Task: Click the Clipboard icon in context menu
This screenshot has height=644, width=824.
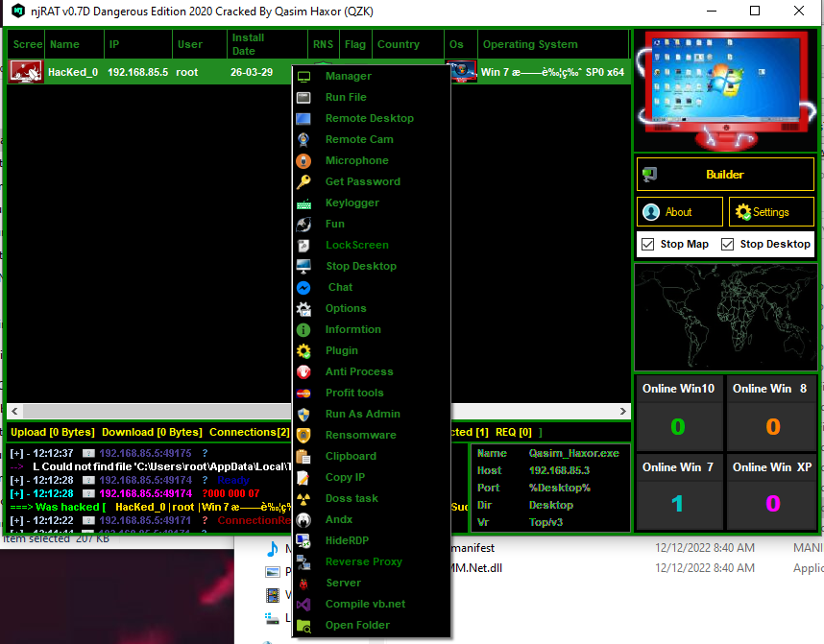Action: click(303, 457)
